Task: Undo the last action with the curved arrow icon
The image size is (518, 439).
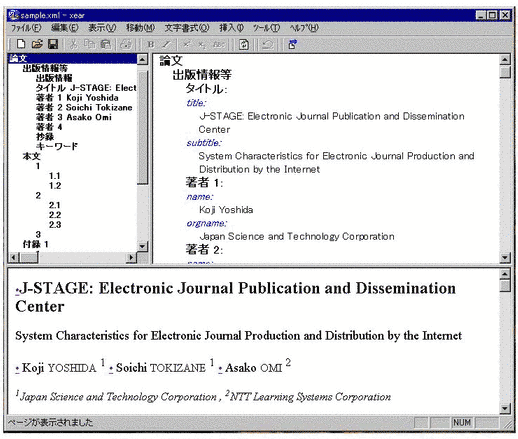Action: (267, 44)
